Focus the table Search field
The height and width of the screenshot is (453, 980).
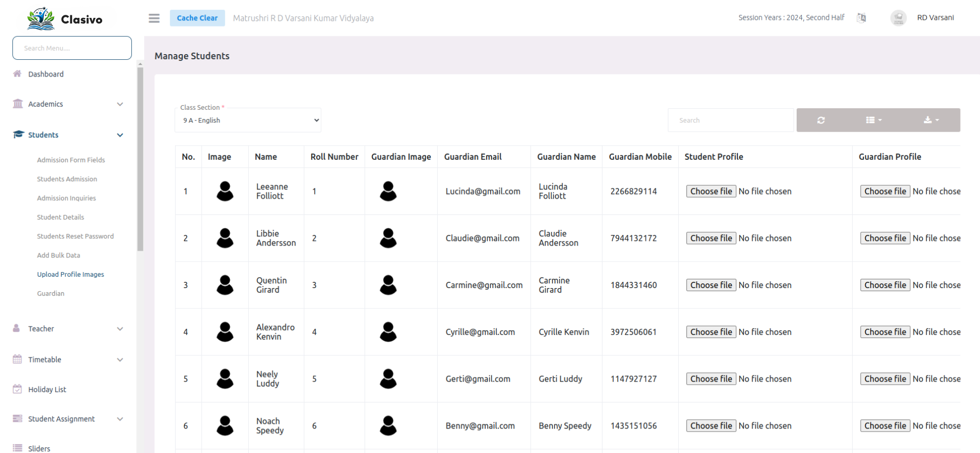[x=731, y=120]
